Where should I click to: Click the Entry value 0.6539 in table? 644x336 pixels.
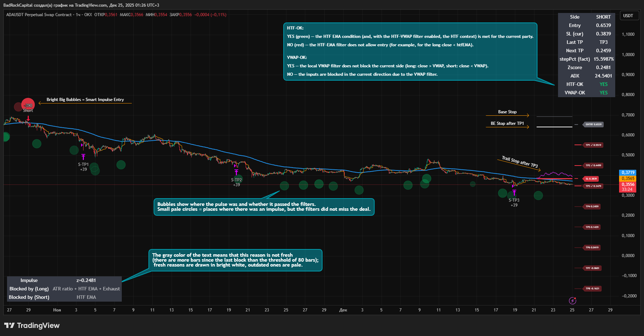pos(603,25)
